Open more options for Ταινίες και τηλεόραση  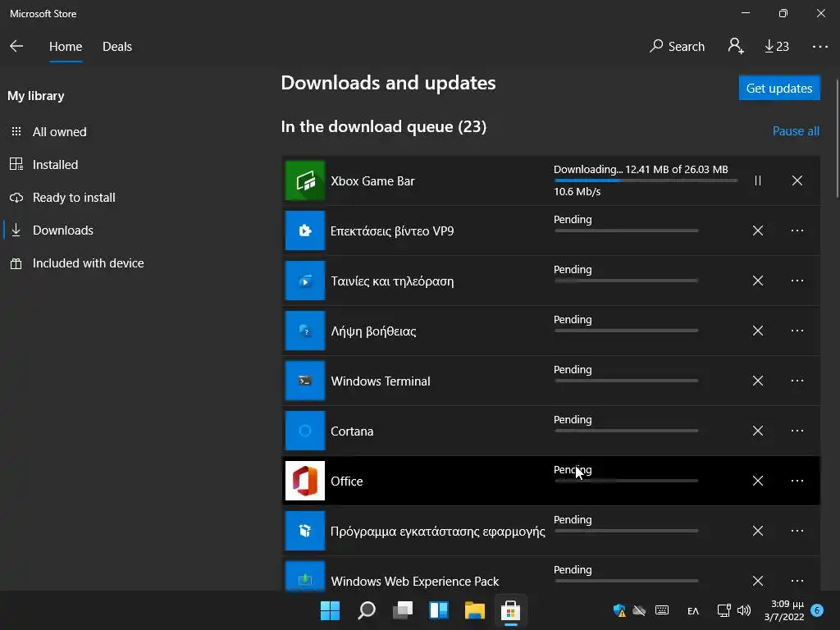pos(797,281)
